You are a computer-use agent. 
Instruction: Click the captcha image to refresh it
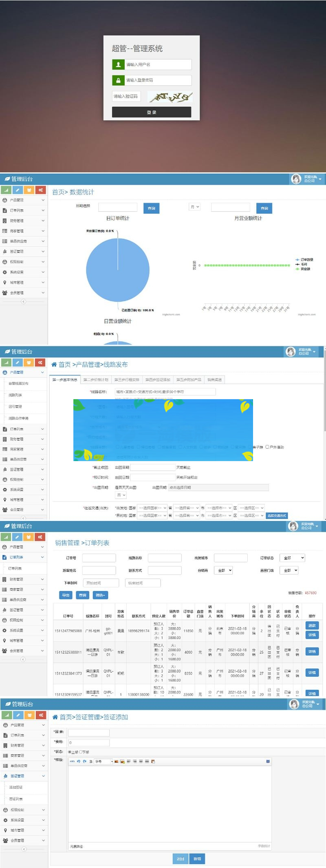(x=170, y=97)
